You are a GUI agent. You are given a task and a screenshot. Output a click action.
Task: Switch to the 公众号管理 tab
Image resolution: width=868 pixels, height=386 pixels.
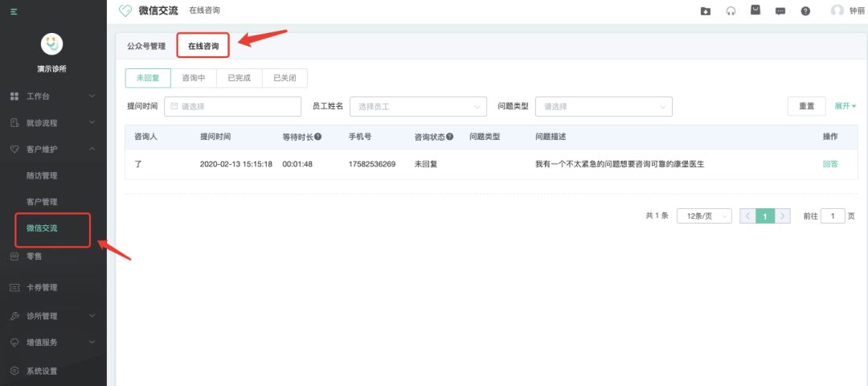(146, 47)
